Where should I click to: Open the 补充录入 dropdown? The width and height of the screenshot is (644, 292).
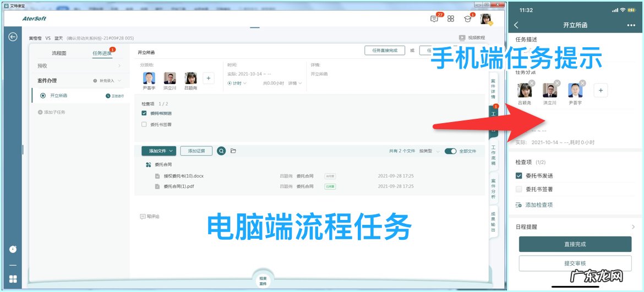click(x=107, y=81)
